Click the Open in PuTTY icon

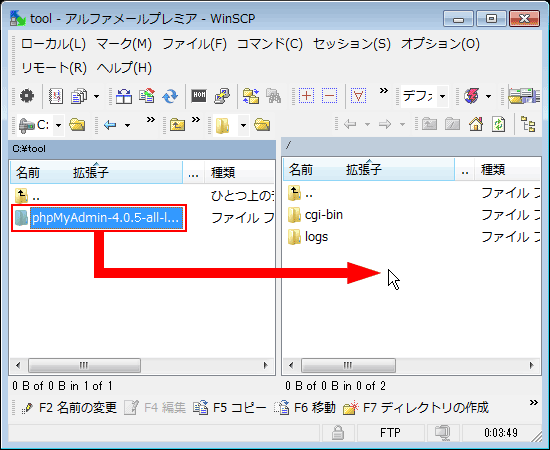(x=222, y=95)
